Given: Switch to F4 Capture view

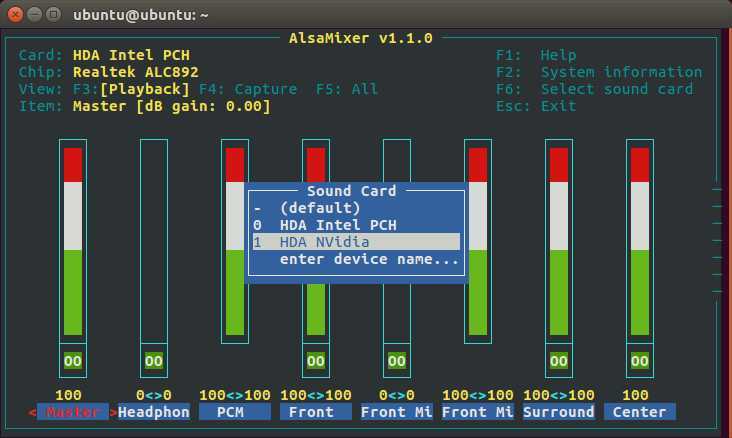Looking at the screenshot, I should [248, 89].
